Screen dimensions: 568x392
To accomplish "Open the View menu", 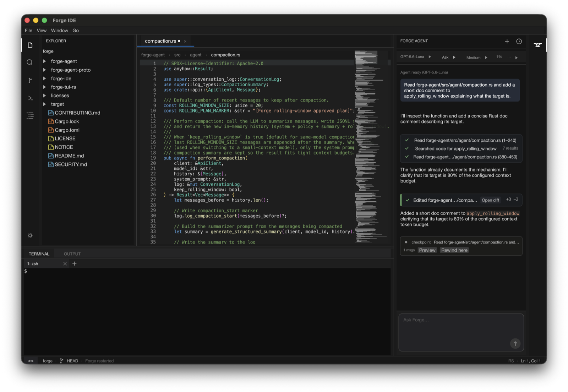I will pos(42,31).
